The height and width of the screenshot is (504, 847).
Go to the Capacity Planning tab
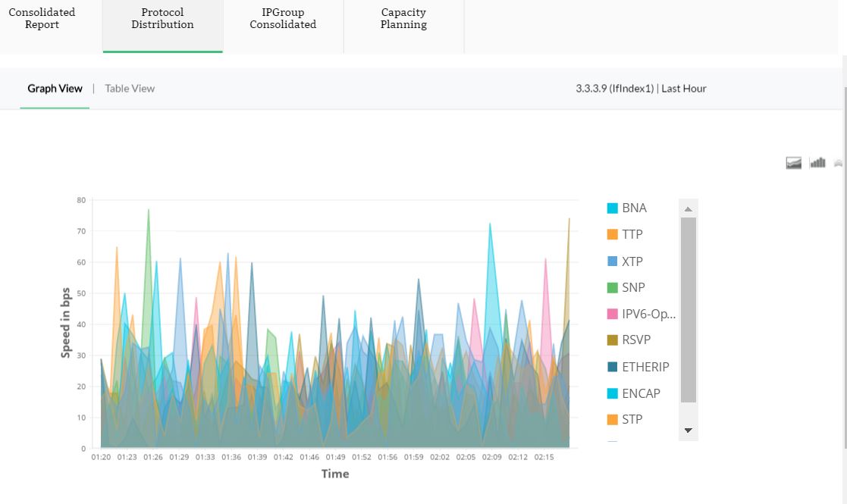point(403,19)
